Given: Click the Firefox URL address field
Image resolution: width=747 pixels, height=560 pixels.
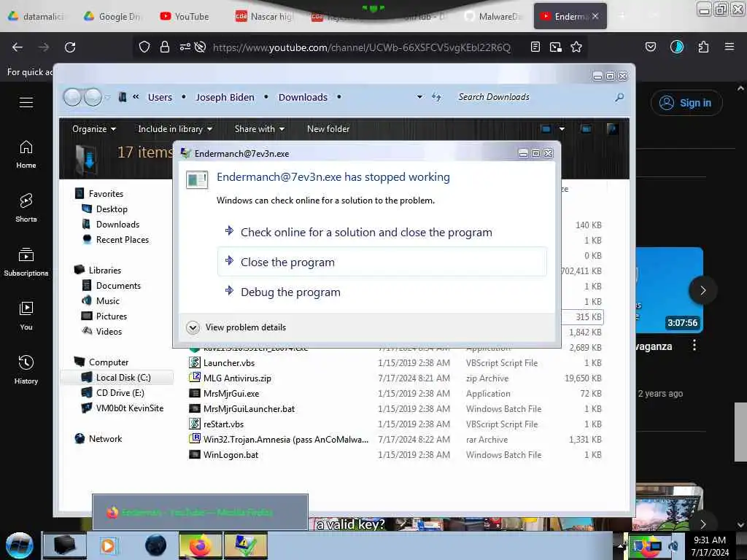Looking at the screenshot, I should [361, 47].
